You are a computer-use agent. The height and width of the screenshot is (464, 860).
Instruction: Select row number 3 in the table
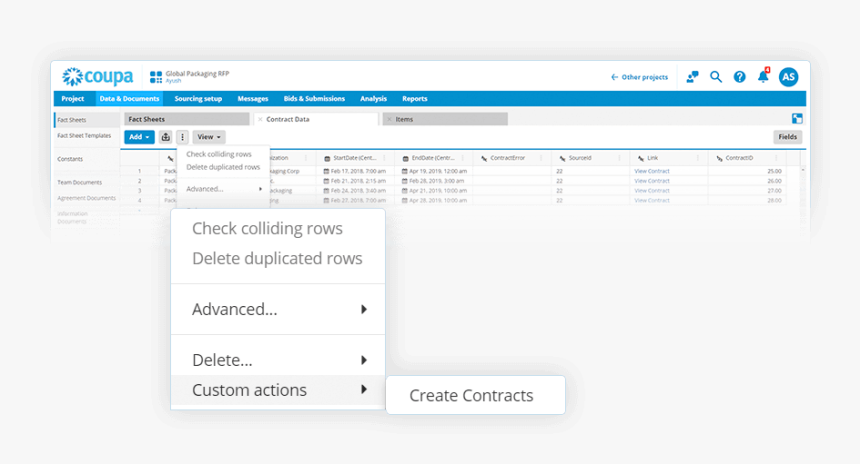pyautogui.click(x=139, y=191)
